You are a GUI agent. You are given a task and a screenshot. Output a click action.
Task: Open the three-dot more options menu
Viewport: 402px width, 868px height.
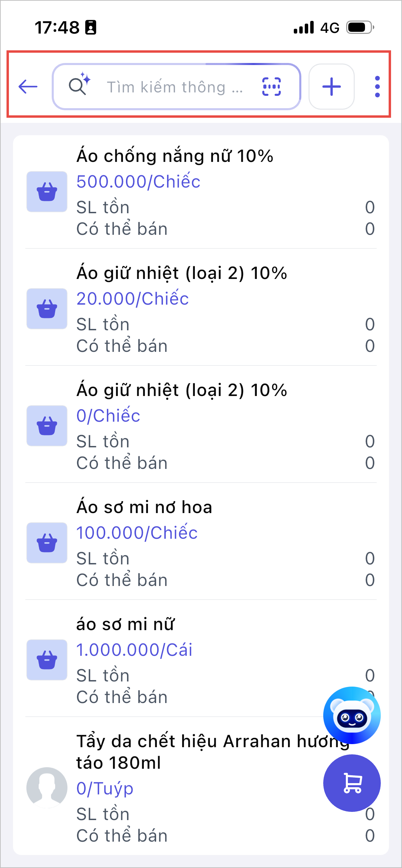pyautogui.click(x=377, y=86)
